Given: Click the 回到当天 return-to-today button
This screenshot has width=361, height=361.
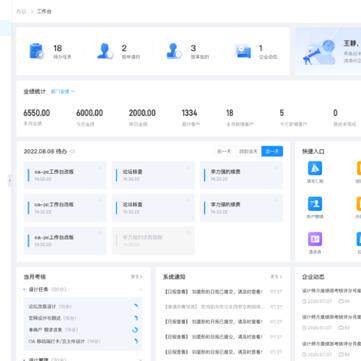Looking at the screenshot, I should [x=248, y=151].
